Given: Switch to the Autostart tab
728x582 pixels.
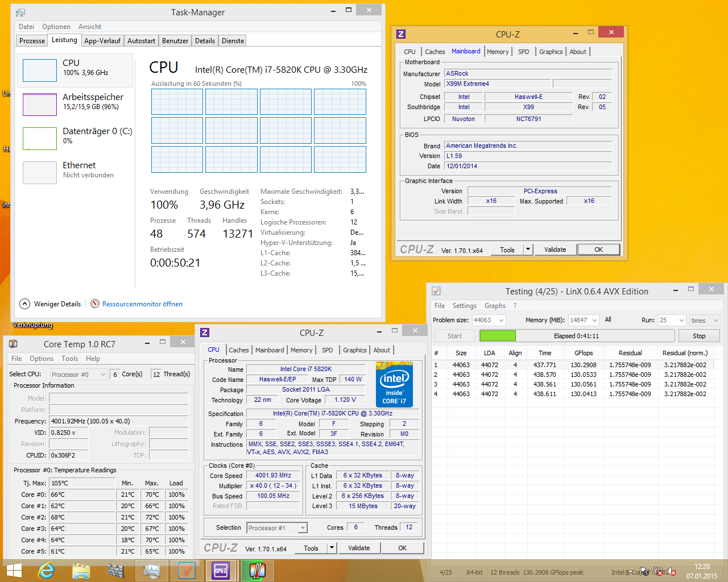Looking at the screenshot, I should [x=141, y=41].
